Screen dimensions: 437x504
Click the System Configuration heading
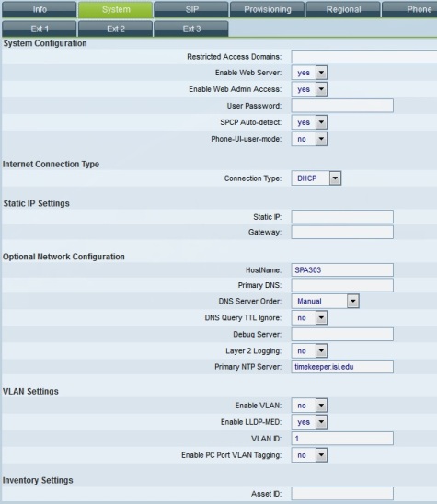point(45,43)
